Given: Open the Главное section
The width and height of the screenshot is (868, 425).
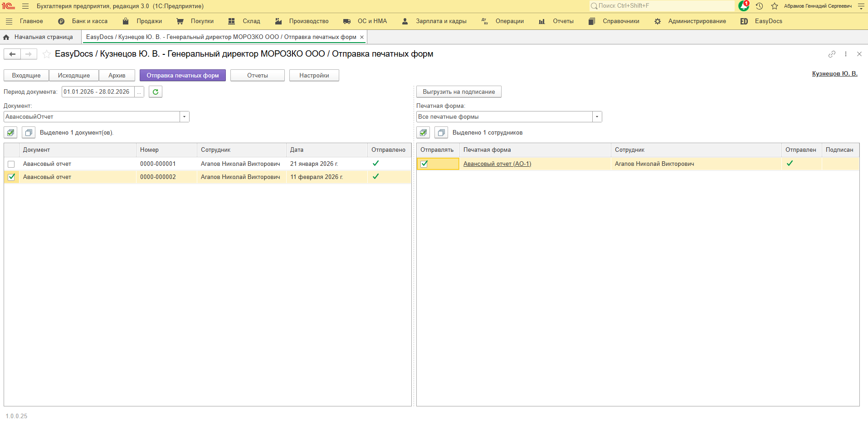Looking at the screenshot, I should 31,21.
